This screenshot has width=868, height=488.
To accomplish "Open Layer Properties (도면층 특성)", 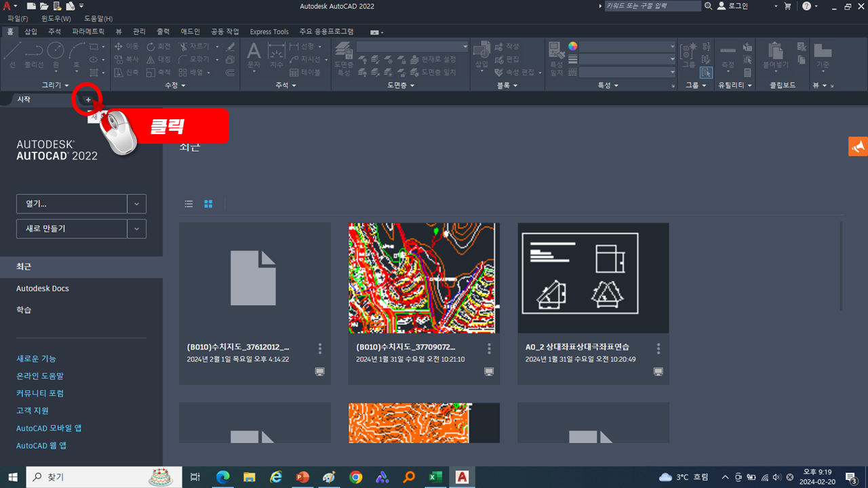I will [344, 58].
